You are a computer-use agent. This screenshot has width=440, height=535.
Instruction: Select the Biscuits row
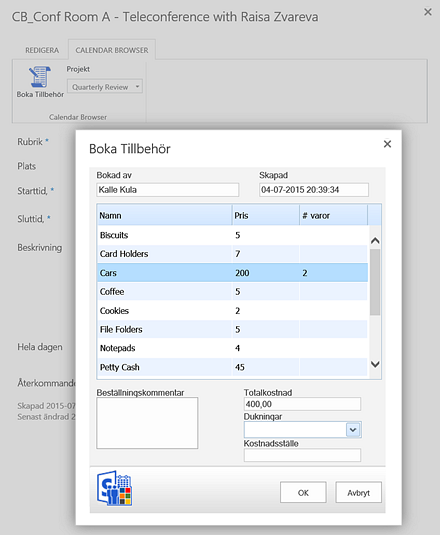coord(232,235)
